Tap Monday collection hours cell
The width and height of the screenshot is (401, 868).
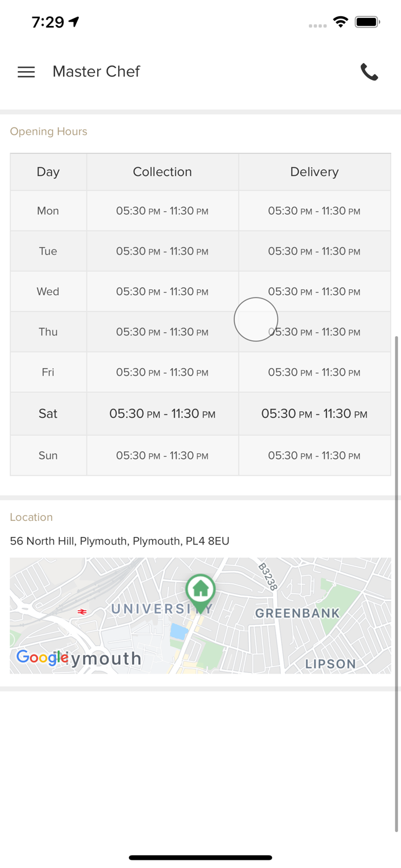pyautogui.click(x=162, y=211)
